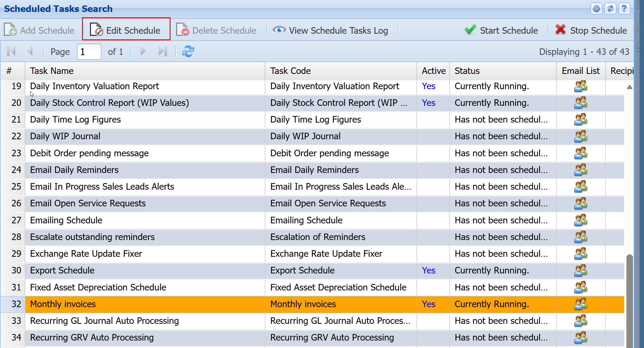Open email list for Daily WIP Journal

tap(580, 136)
